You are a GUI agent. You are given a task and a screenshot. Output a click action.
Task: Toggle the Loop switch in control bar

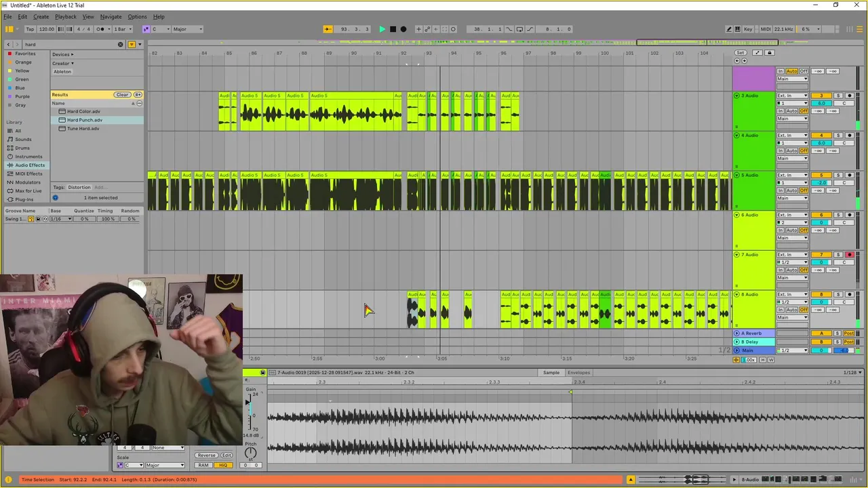(x=519, y=29)
